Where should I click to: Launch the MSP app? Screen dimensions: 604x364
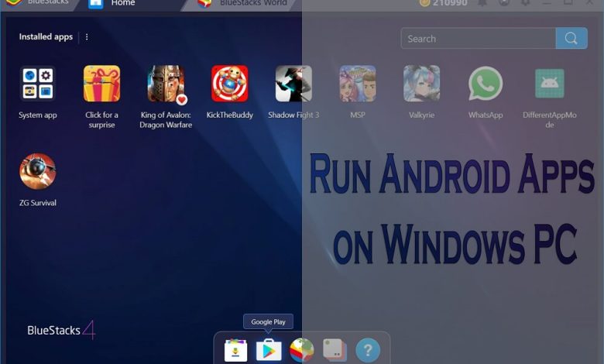358,84
